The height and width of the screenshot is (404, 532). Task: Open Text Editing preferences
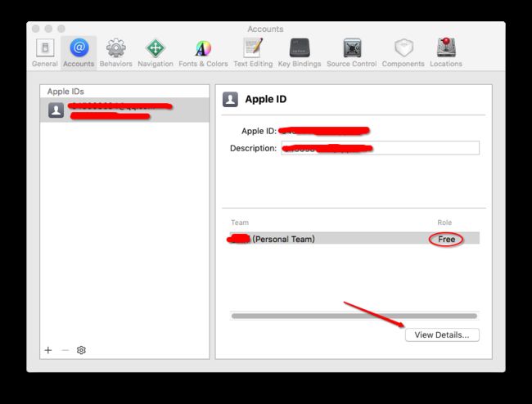(x=253, y=53)
